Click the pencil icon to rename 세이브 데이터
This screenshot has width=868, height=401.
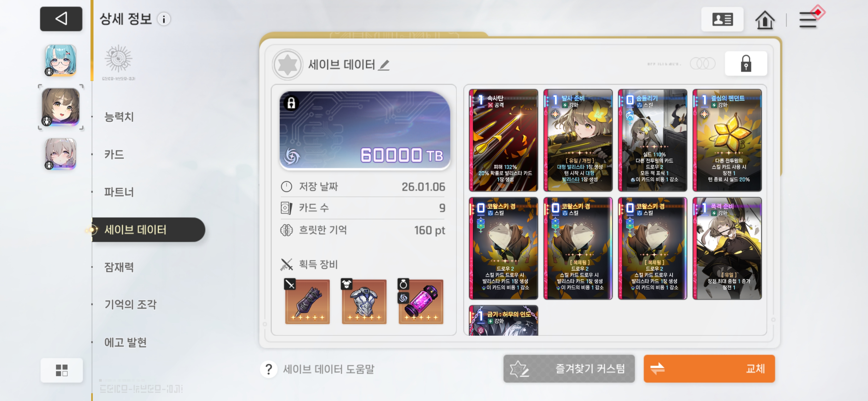tap(384, 65)
